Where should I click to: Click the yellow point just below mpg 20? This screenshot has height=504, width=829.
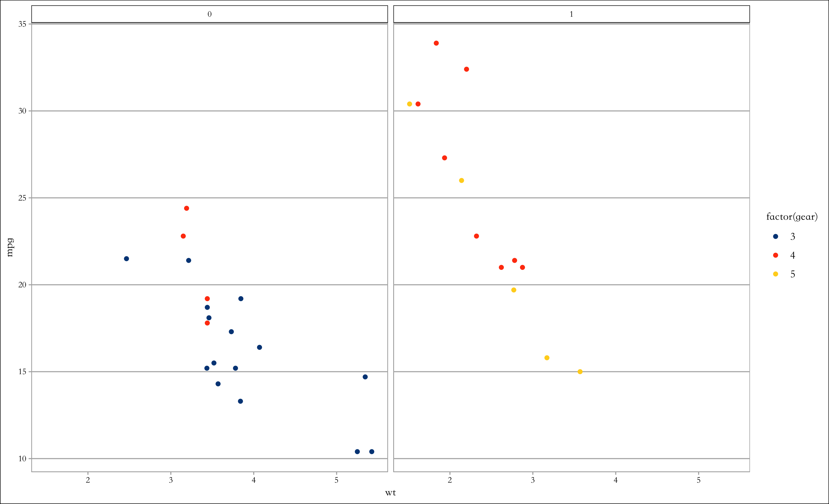point(514,290)
